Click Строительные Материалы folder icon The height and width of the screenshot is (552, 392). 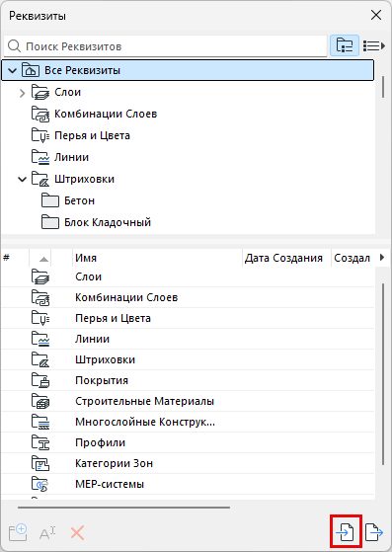coord(40,401)
